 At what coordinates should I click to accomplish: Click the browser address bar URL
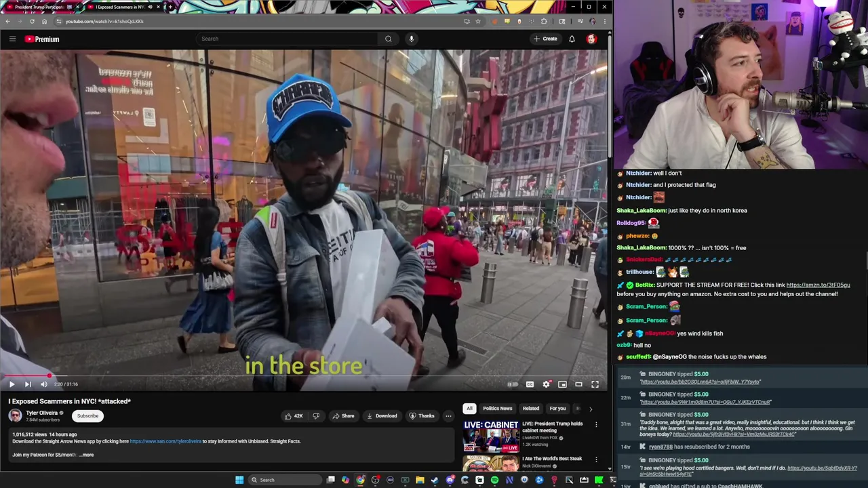click(104, 21)
